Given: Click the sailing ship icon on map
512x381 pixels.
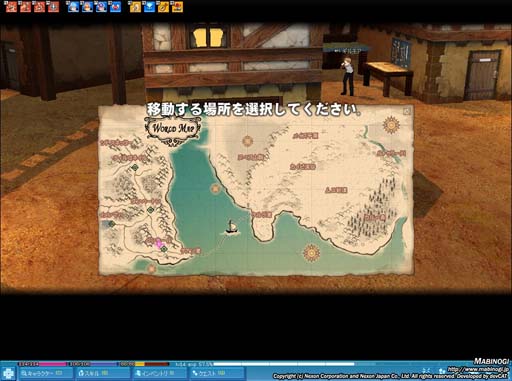Looking at the screenshot, I should pos(231,227).
